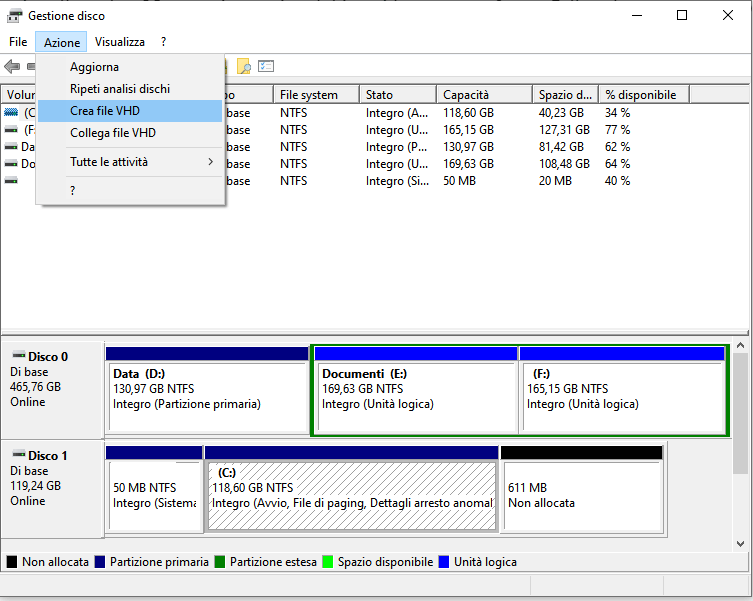Viewport: 753px width, 601px height.
Task: Click the back arrow toolbar icon
Action: click(12, 66)
